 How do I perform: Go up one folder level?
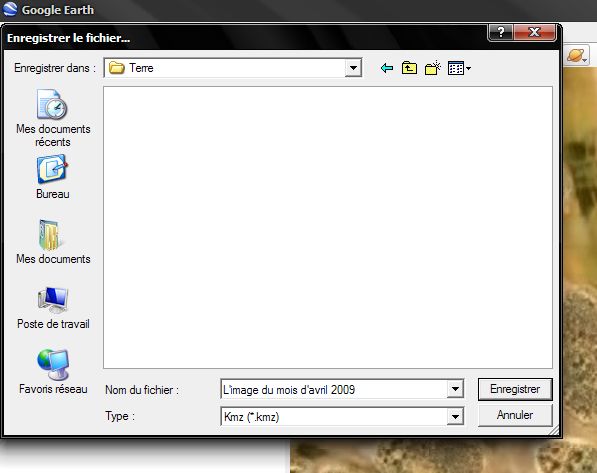[x=409, y=68]
